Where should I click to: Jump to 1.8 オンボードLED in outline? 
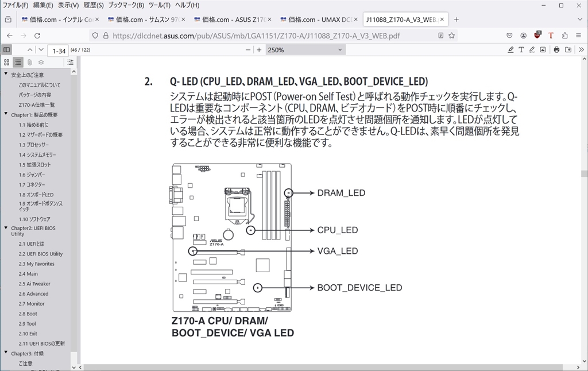pos(36,195)
